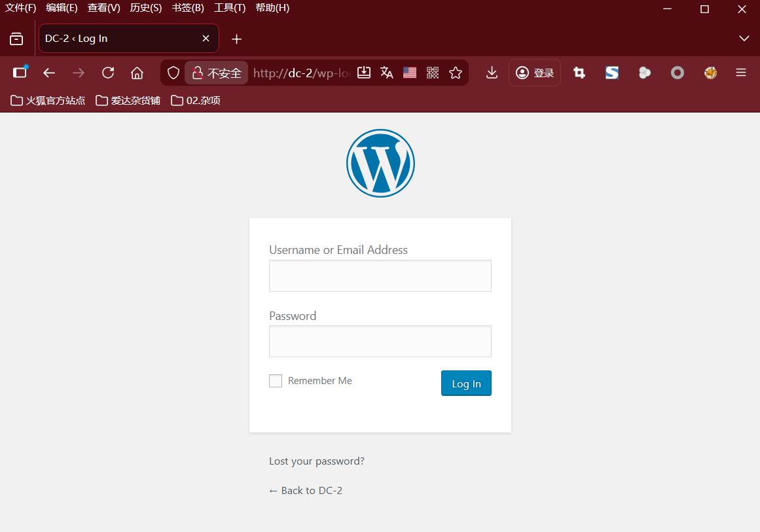Click the 登录 account button
The height and width of the screenshot is (532, 760).
click(x=535, y=73)
